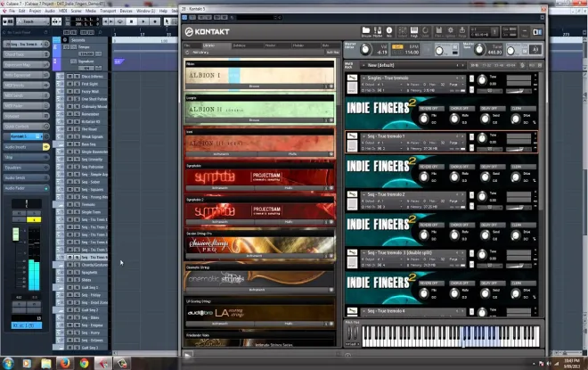
Task: Click Browse under the Albion I library
Action: pyautogui.click(x=254, y=86)
